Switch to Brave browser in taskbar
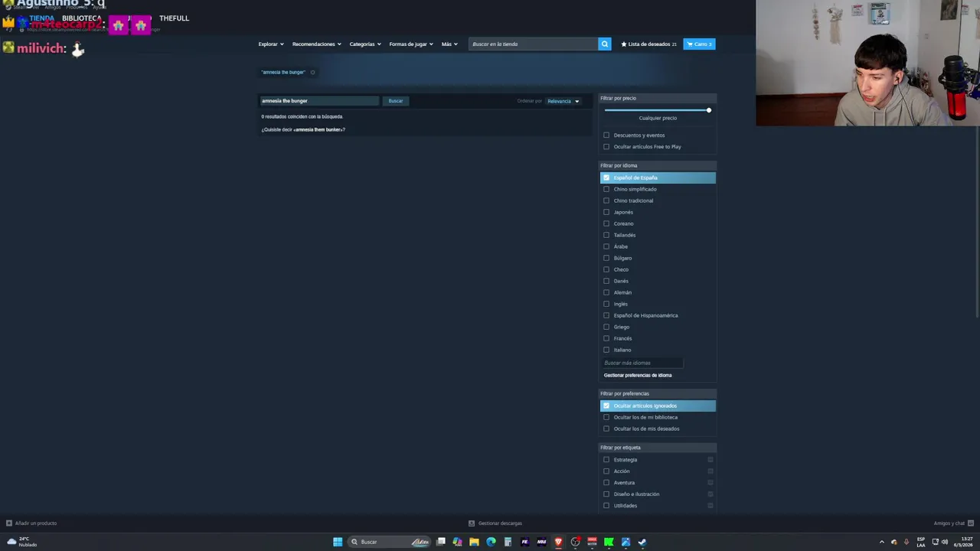Image resolution: width=980 pixels, height=551 pixels. 558,542
